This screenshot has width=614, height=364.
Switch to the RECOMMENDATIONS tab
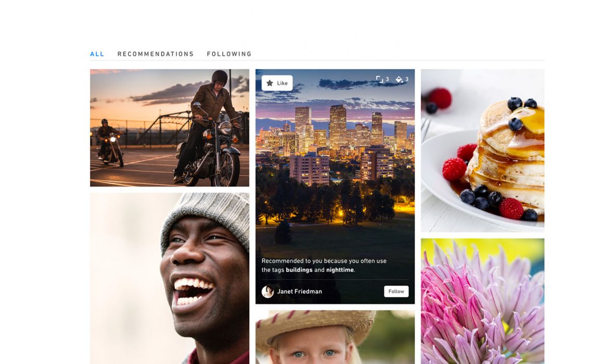(x=156, y=54)
